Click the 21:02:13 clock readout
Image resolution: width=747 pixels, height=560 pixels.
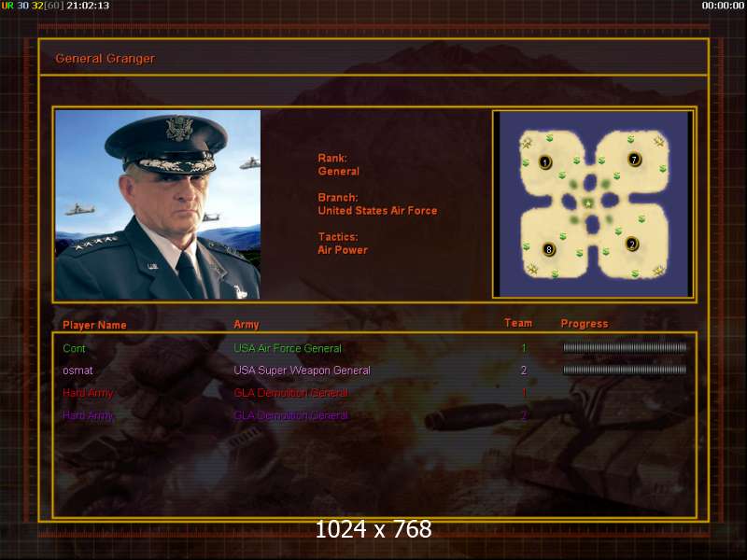tap(88, 6)
